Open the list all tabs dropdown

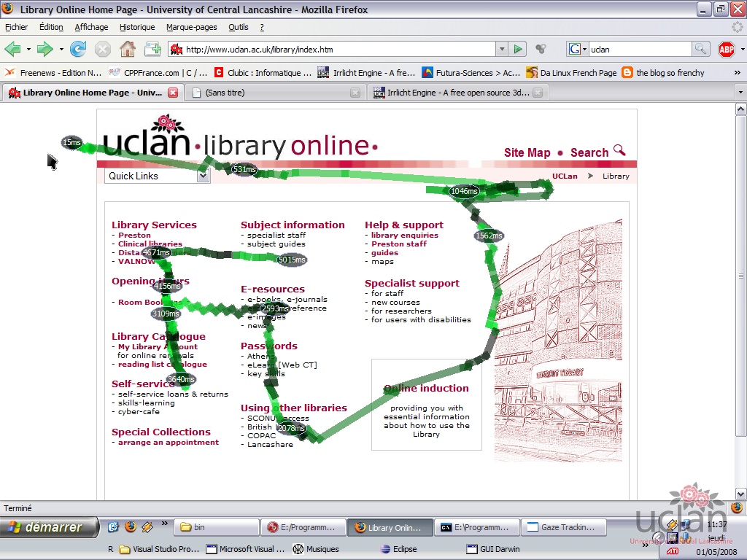740,92
